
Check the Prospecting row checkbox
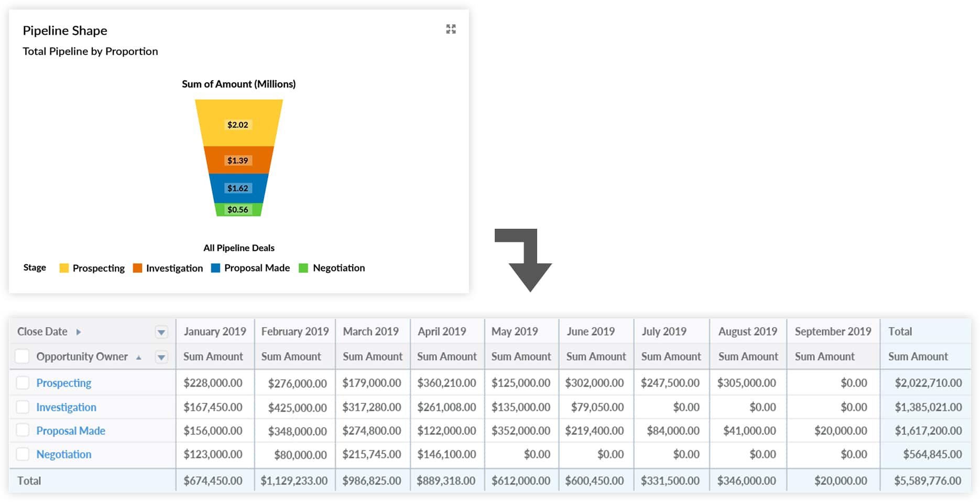(x=23, y=383)
